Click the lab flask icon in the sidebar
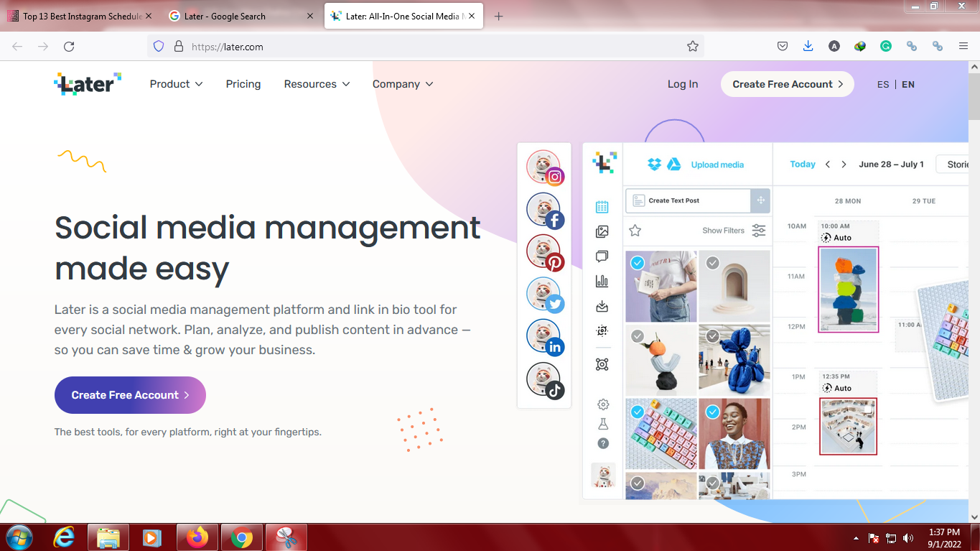 pyautogui.click(x=603, y=424)
